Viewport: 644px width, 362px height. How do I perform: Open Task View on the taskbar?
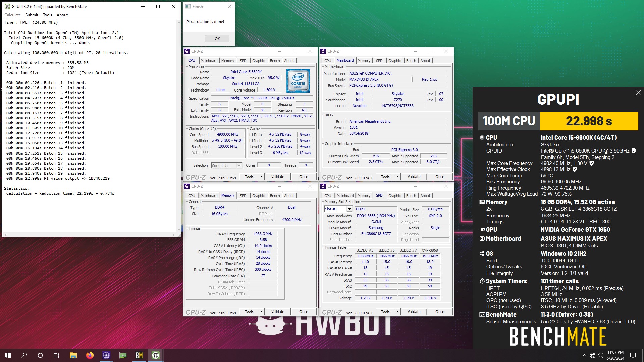click(56, 355)
